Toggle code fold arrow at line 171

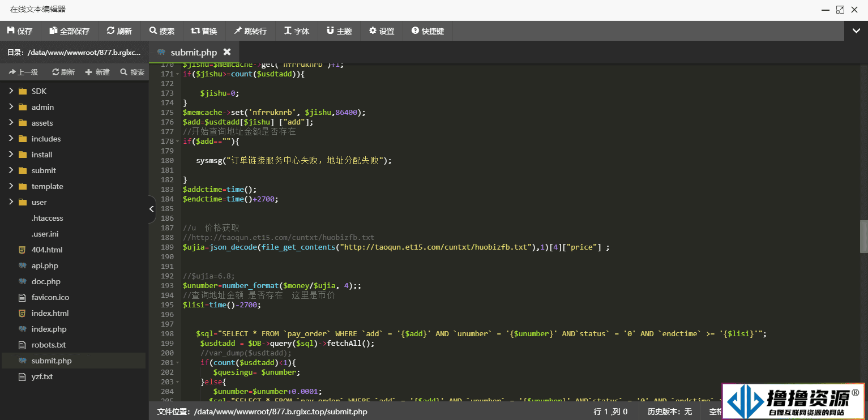coord(178,74)
